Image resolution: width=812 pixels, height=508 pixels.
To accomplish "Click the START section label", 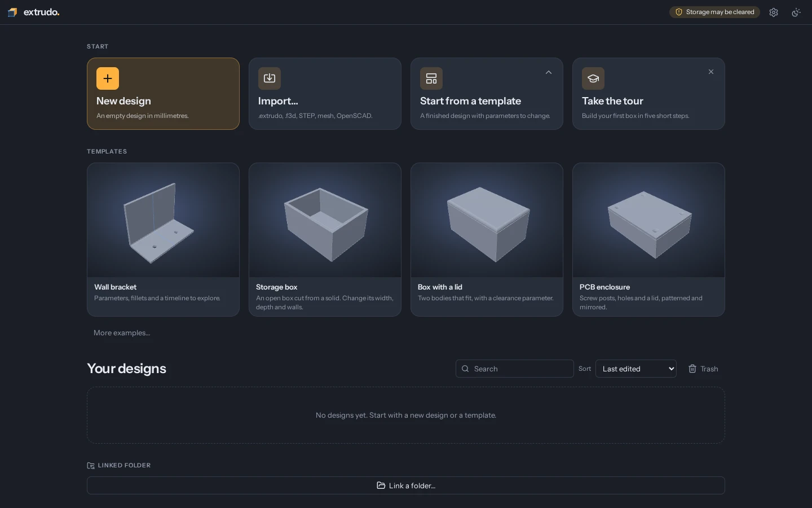I will click(98, 46).
